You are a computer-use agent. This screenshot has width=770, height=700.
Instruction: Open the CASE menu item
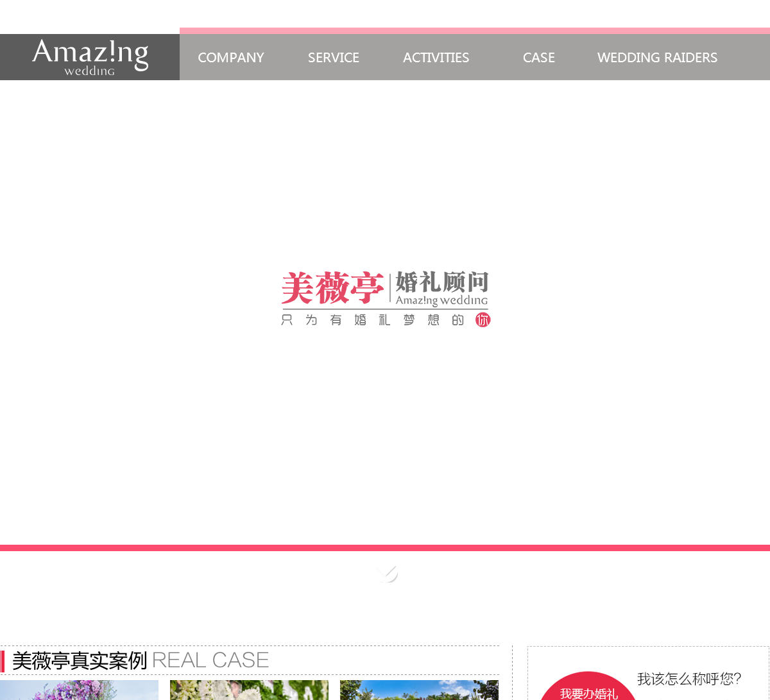point(539,58)
